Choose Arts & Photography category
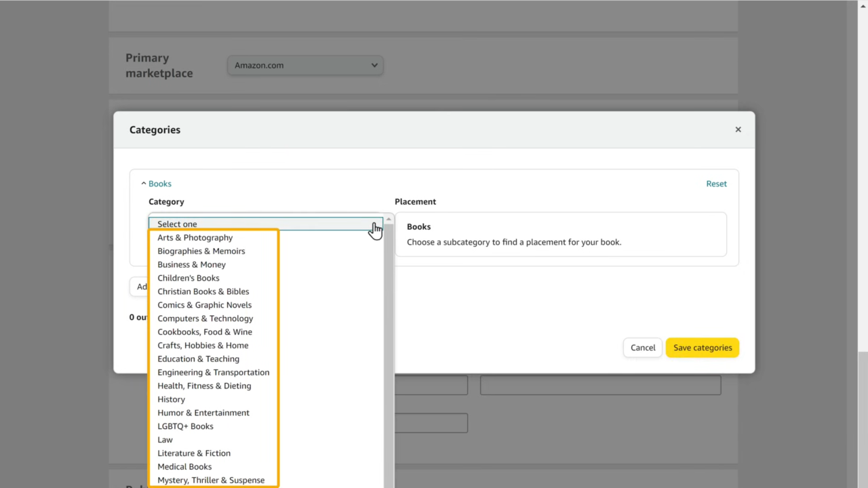868x488 pixels. [266, 238]
